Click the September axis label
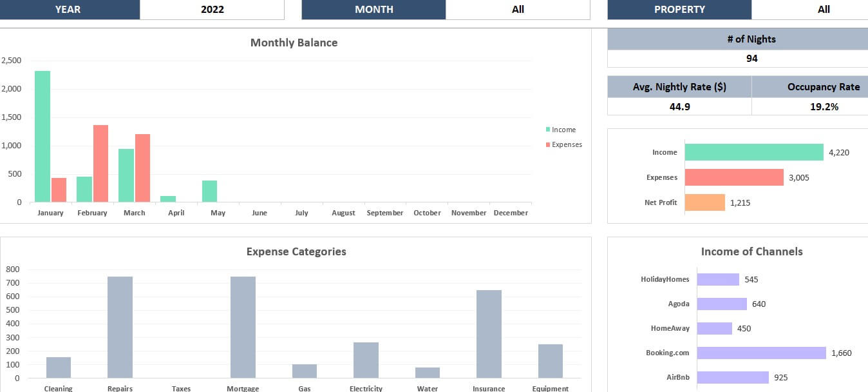Image resolution: width=868 pixels, height=392 pixels. click(x=385, y=213)
